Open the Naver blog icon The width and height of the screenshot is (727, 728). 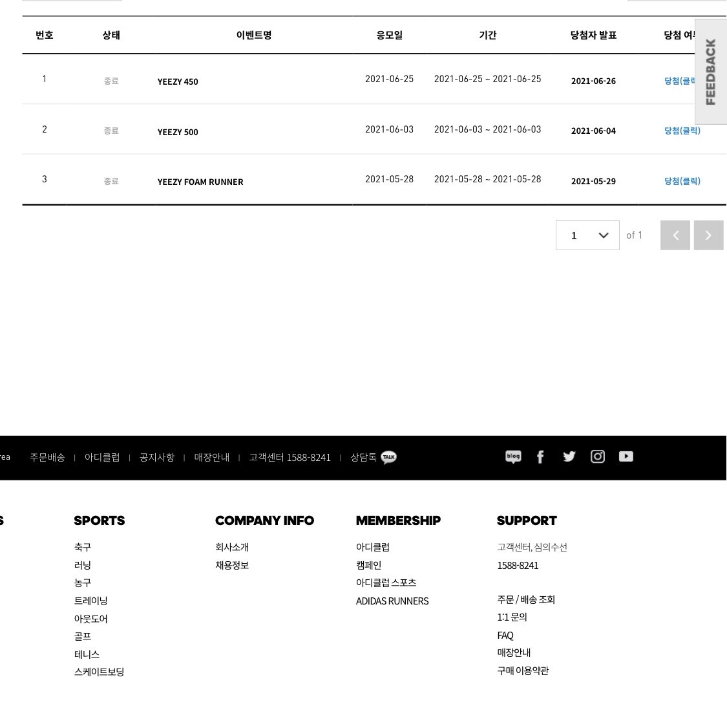512,457
